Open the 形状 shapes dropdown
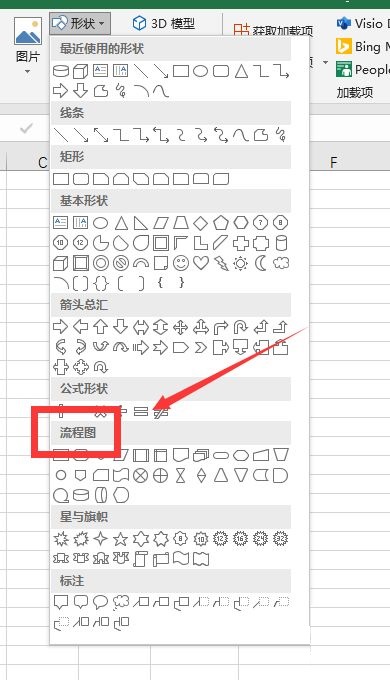Screen dimensions: 390x680 tap(80, 23)
